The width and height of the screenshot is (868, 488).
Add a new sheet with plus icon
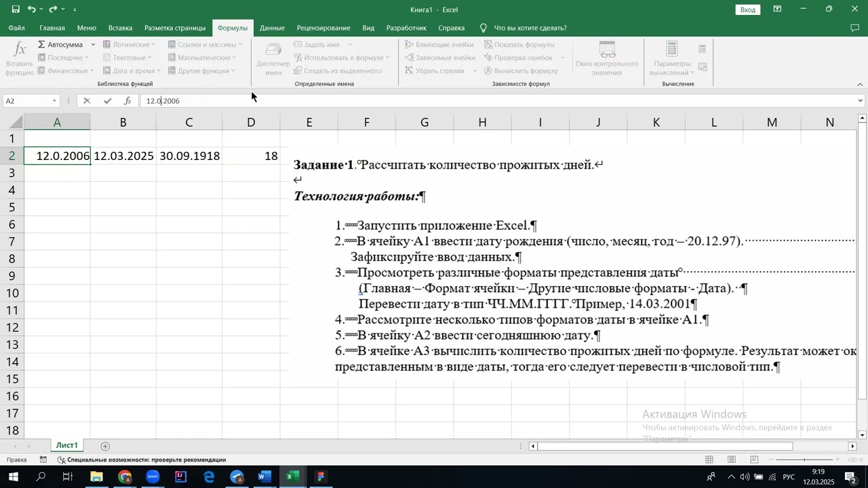click(105, 446)
